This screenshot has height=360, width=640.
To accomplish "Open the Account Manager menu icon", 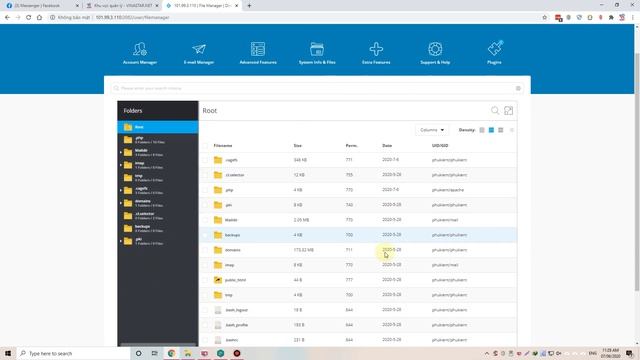I will (x=140, y=49).
